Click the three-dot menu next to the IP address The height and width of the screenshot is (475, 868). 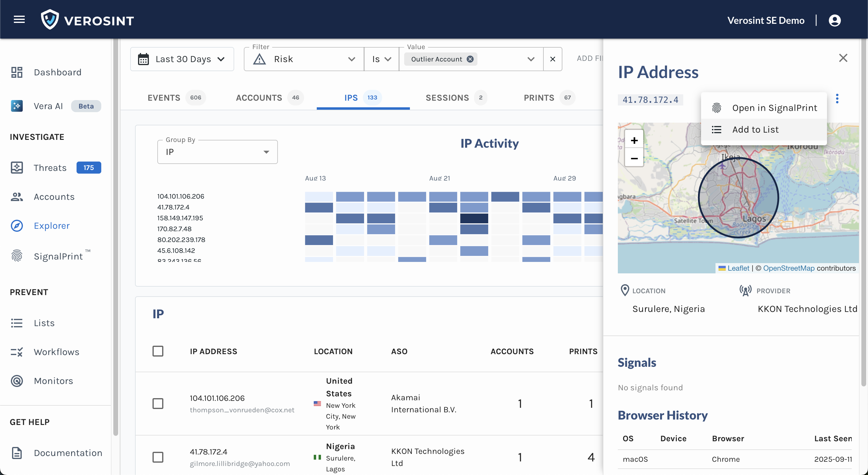837,99
